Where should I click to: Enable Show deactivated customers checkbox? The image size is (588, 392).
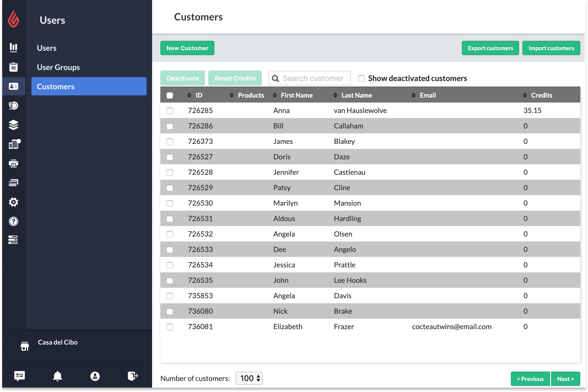[362, 78]
